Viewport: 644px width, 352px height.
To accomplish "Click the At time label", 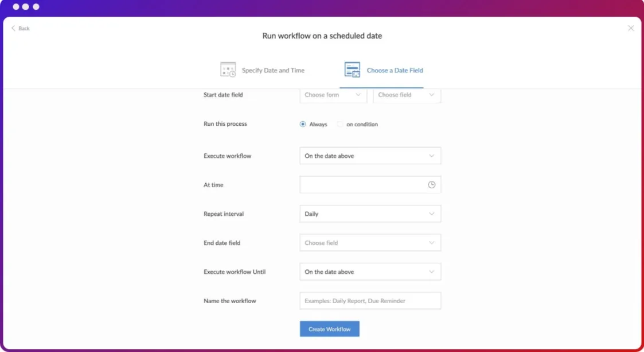I will (213, 185).
